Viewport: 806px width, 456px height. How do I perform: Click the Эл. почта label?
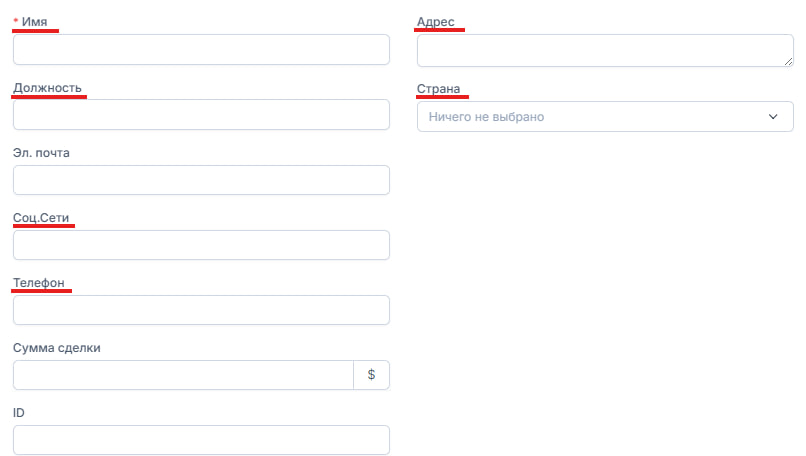click(x=41, y=153)
